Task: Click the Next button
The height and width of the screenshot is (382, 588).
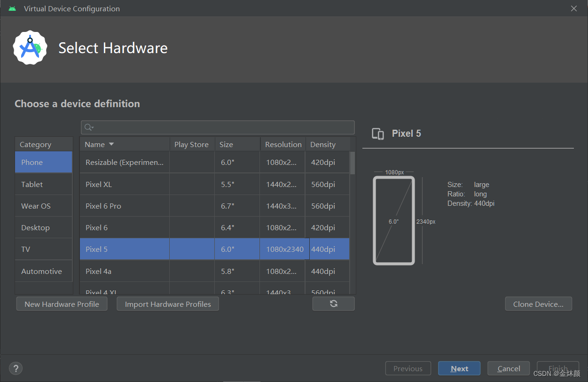Action: (x=459, y=368)
